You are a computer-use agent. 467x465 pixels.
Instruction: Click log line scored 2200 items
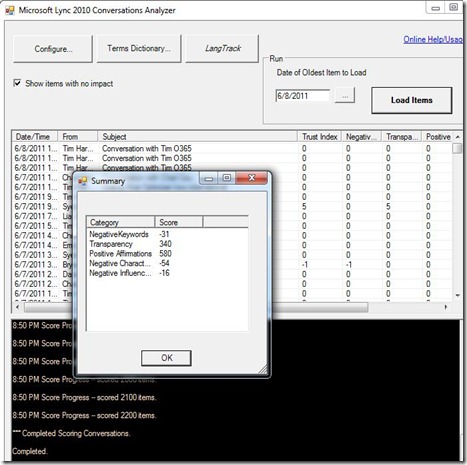84,415
